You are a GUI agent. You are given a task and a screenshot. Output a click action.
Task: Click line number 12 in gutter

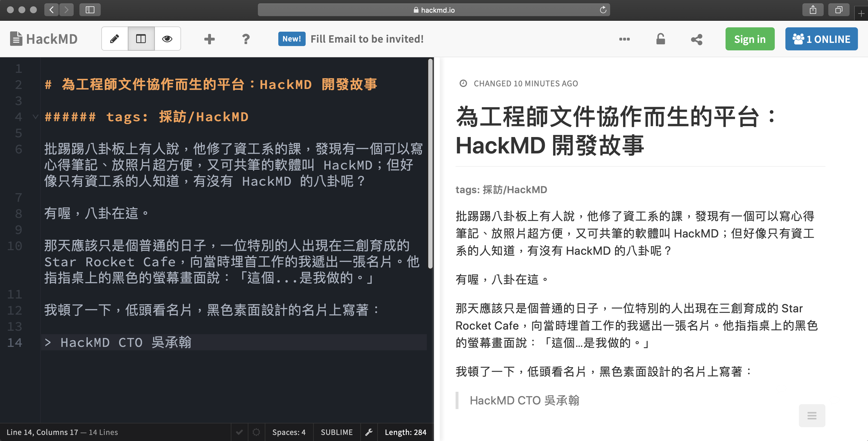(x=15, y=310)
